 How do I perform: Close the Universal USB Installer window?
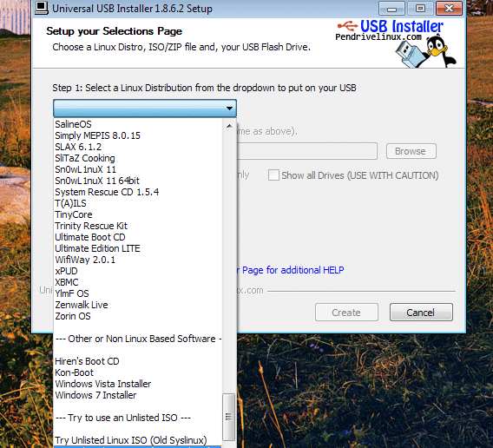(x=450, y=8)
